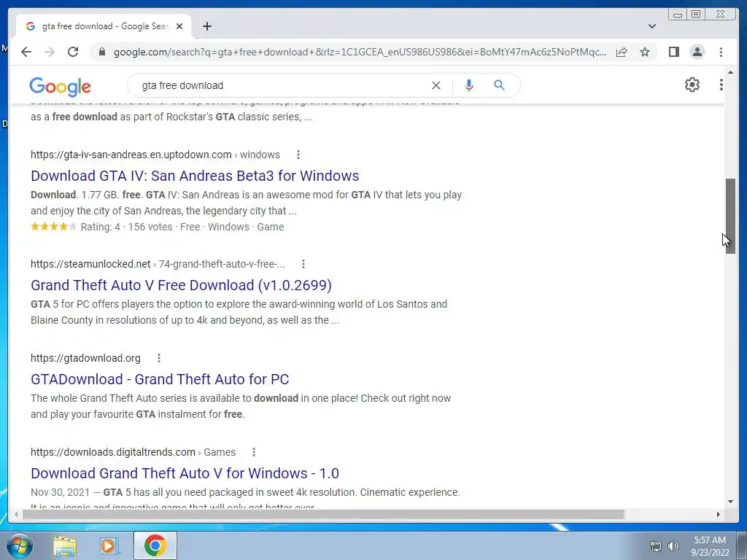Open Windows Explorer from the taskbar

tap(65, 546)
